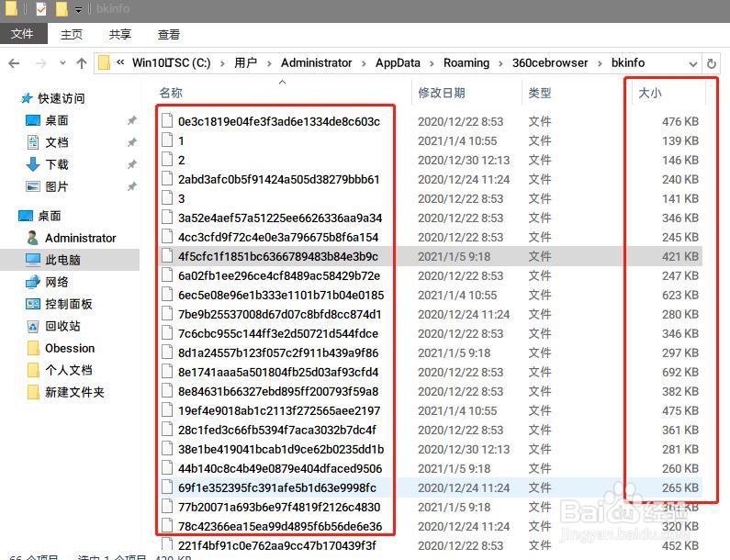Click icon of file 8d1a24557b123f057c2f911b439a9f86
This screenshot has height=560, width=730.
[167, 353]
